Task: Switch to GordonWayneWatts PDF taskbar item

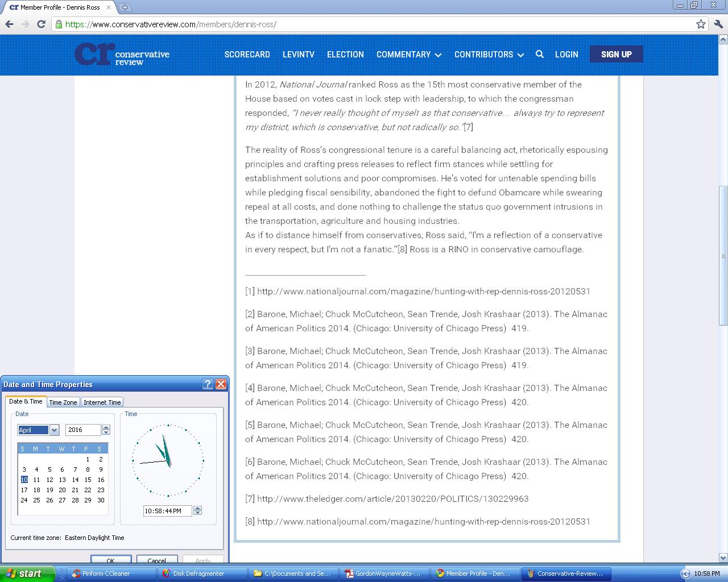Action: point(384,573)
